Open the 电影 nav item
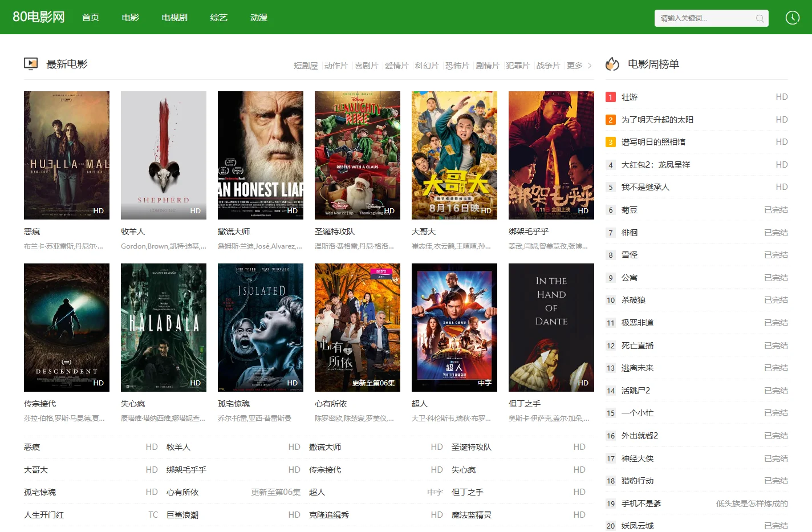The width and height of the screenshot is (812, 532). [131, 18]
